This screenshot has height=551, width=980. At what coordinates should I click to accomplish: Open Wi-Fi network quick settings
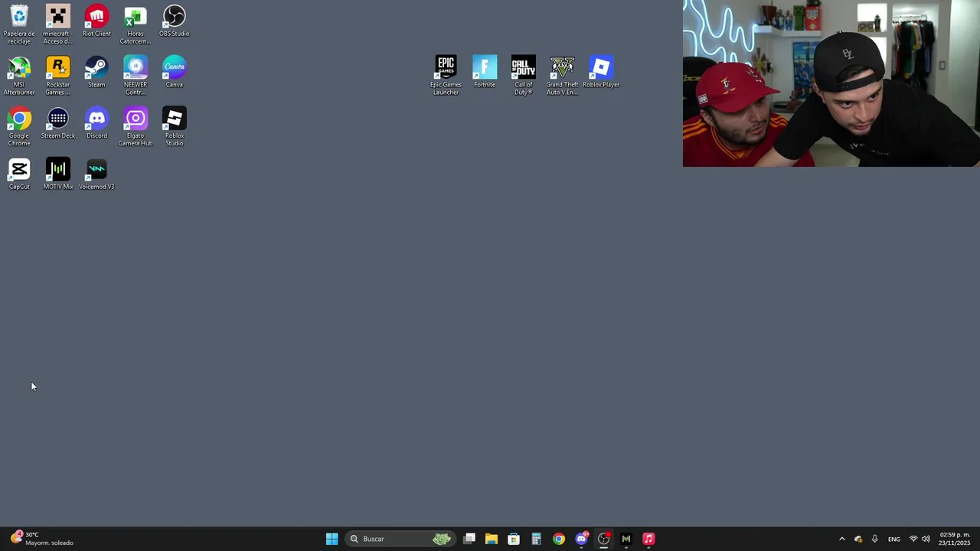pyautogui.click(x=913, y=539)
